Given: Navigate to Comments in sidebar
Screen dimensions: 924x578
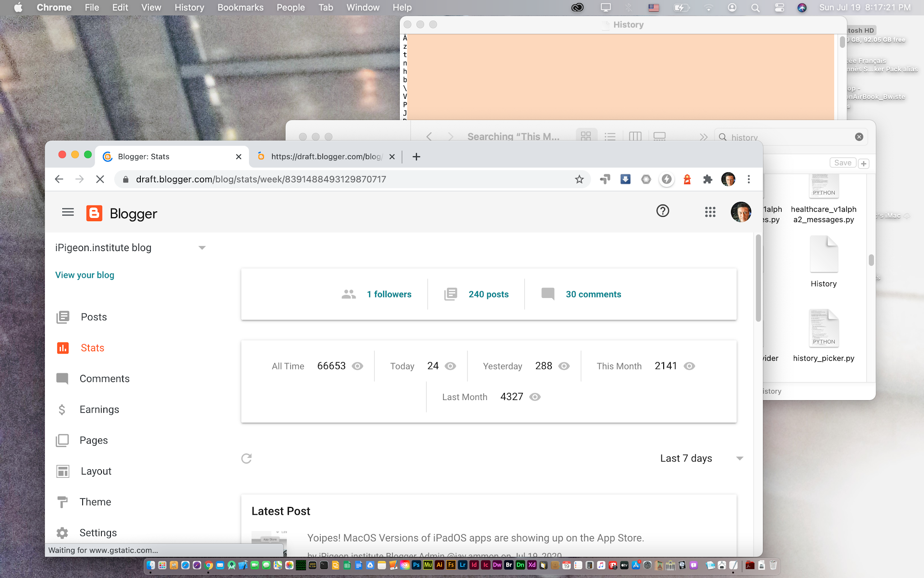Looking at the screenshot, I should pos(104,378).
